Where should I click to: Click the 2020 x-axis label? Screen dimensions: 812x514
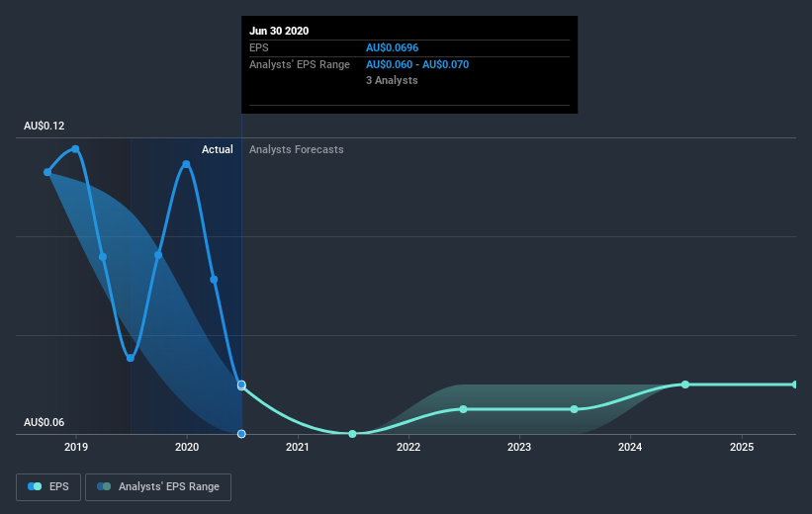coord(186,447)
